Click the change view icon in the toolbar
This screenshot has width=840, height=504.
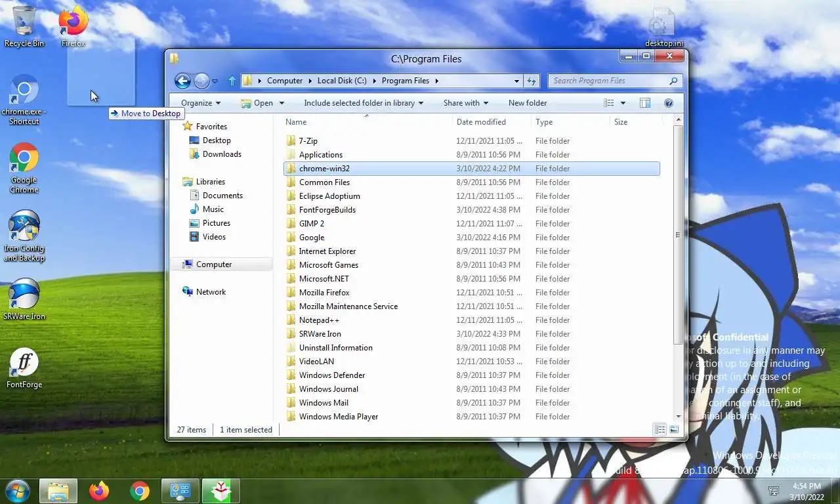[x=609, y=103]
